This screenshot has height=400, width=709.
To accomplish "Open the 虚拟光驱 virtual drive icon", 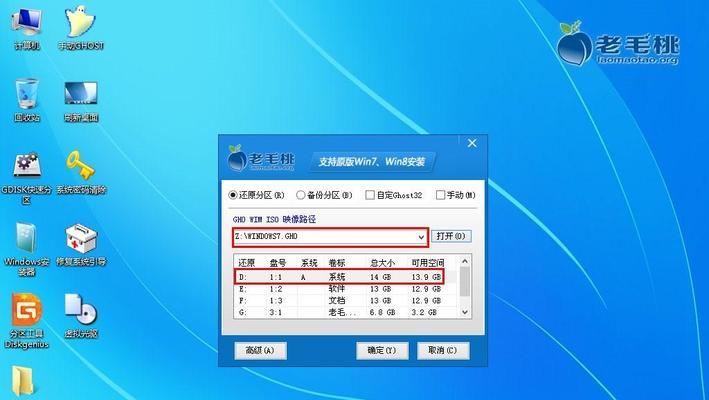I will [x=80, y=312].
